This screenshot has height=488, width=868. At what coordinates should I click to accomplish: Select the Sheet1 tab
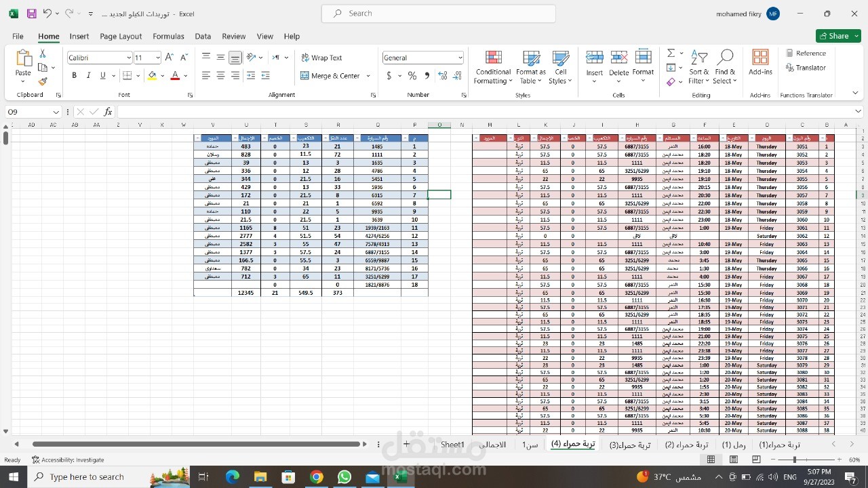pos(453,445)
